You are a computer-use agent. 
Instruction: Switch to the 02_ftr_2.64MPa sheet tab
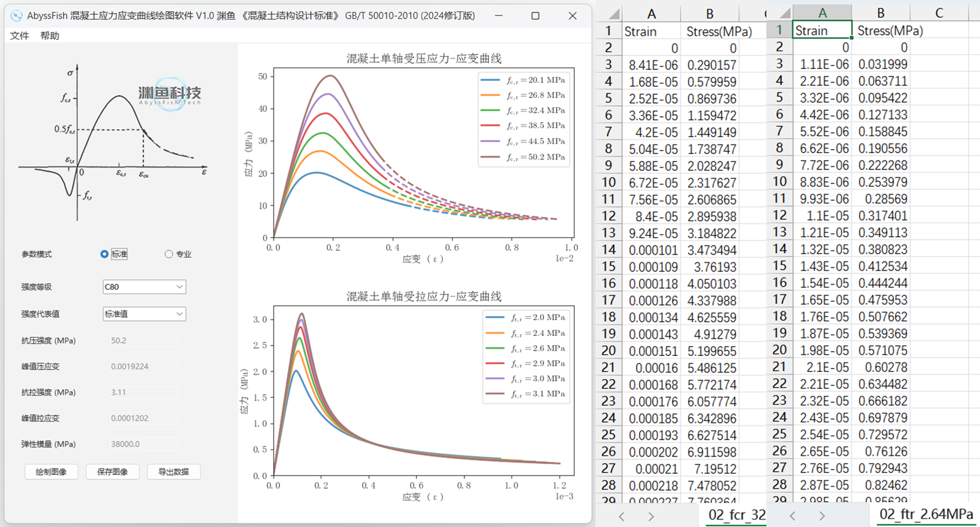pos(926,514)
